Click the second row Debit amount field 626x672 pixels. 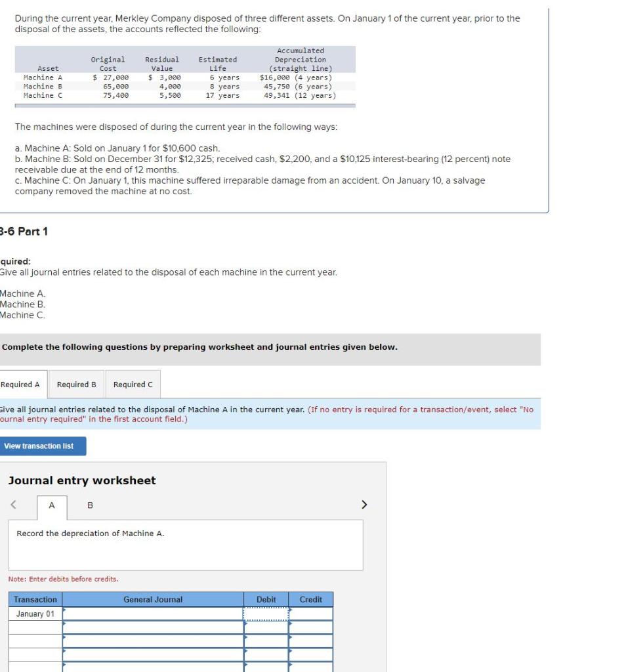click(x=266, y=627)
